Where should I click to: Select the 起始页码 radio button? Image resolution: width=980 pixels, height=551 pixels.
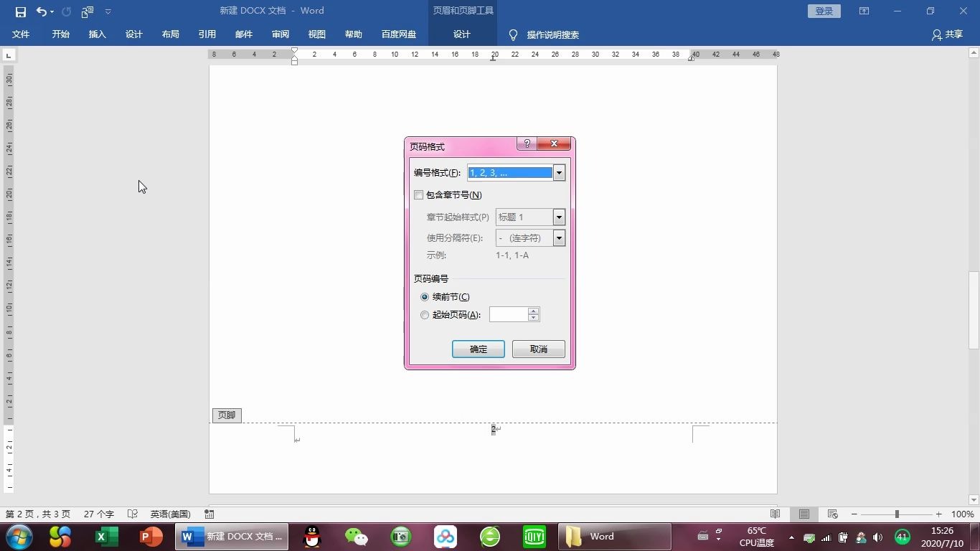pos(424,314)
